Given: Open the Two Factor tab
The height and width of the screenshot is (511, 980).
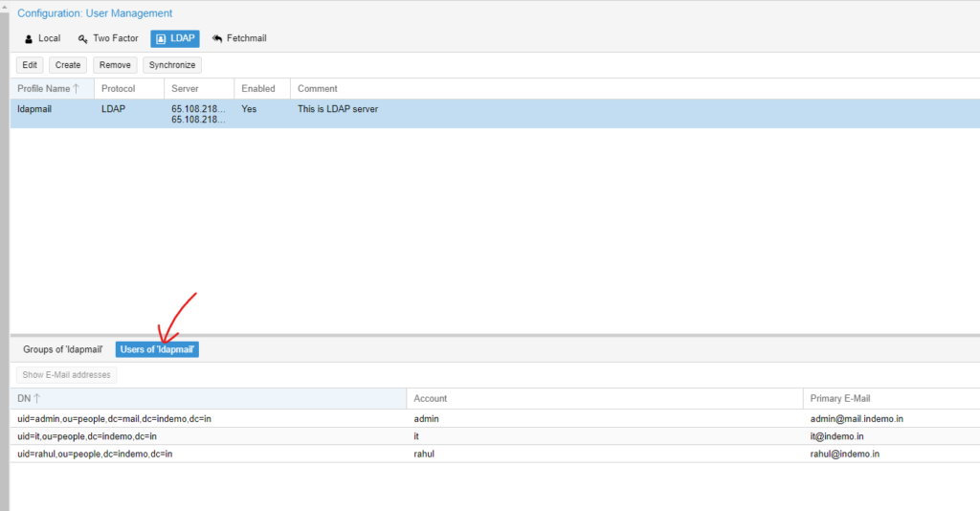Looking at the screenshot, I should tap(108, 38).
